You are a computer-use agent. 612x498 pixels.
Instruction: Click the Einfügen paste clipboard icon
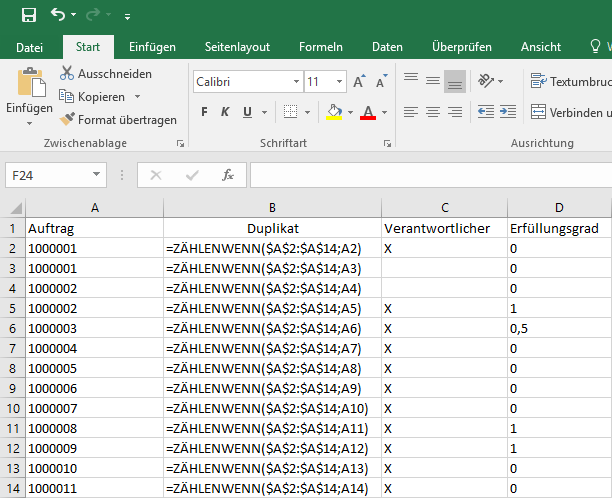tap(31, 82)
